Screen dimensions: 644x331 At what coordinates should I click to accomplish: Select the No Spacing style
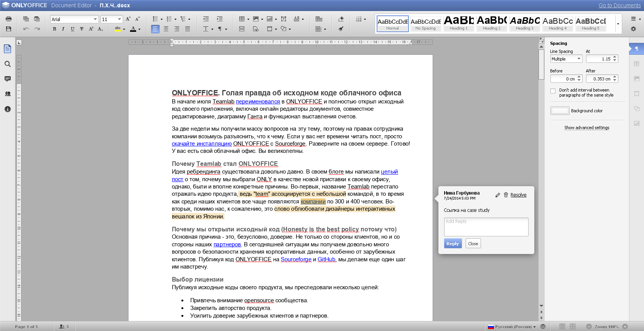click(x=426, y=23)
